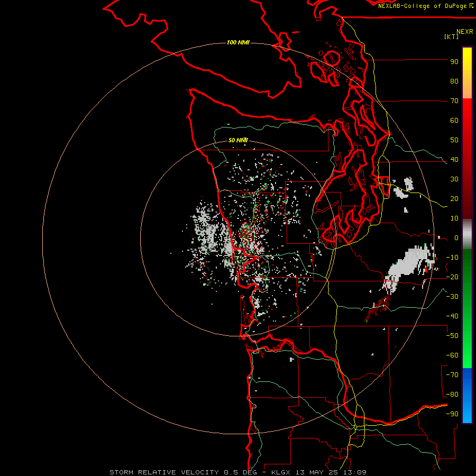Click the -90 value on velocity scale

452,414
